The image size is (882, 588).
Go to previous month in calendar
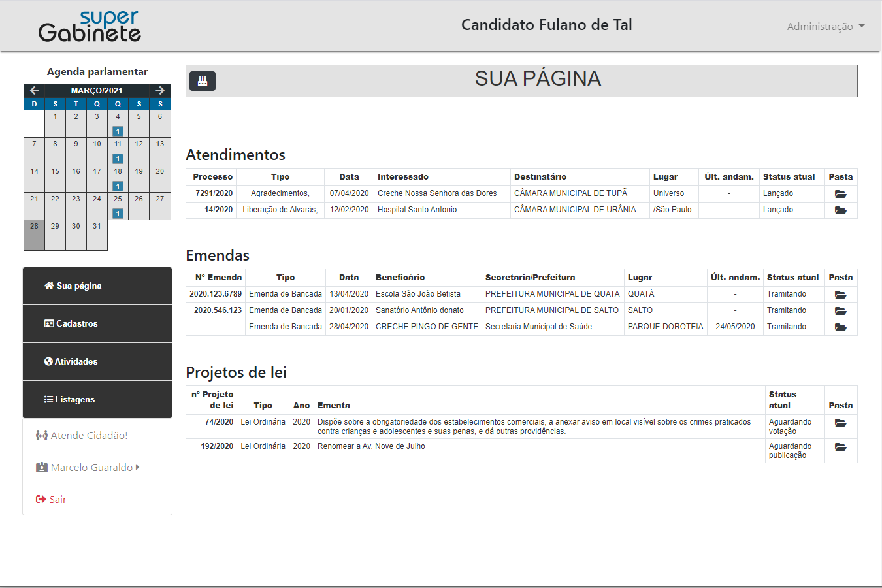coord(35,91)
